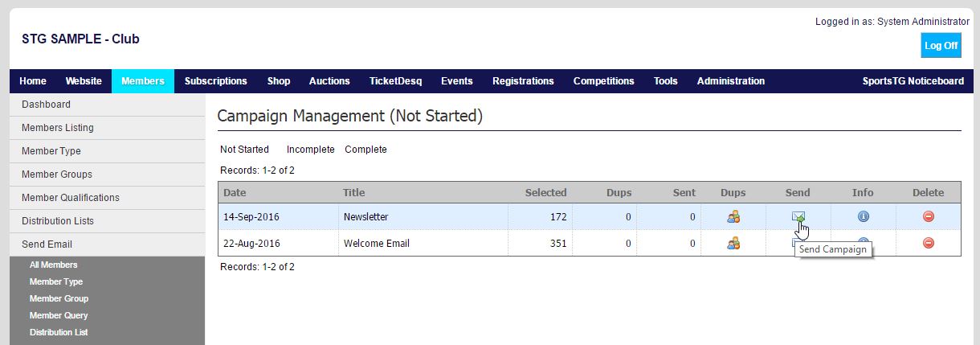Click the Title column header

pyautogui.click(x=354, y=192)
